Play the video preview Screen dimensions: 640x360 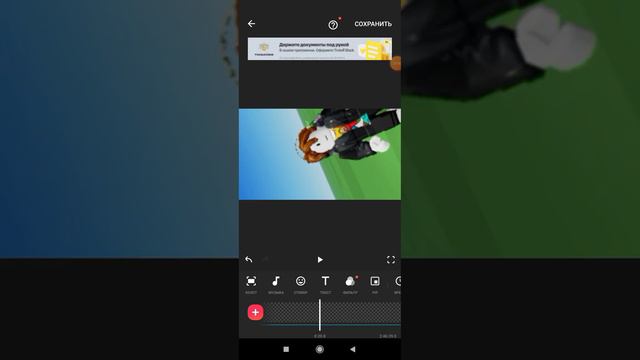pyautogui.click(x=320, y=260)
